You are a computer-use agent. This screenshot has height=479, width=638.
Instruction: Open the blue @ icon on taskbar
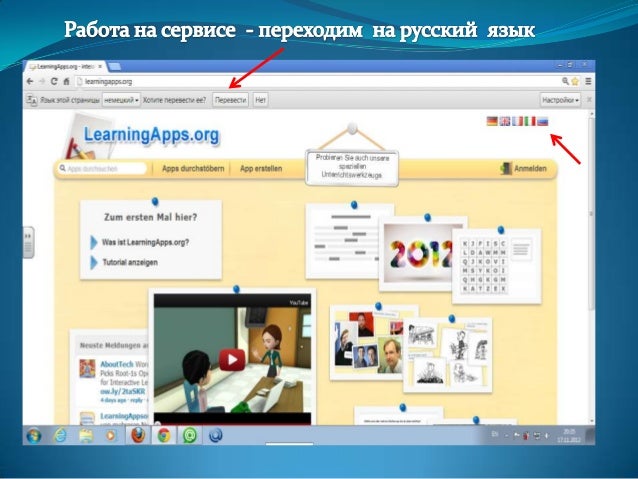tap(215, 435)
